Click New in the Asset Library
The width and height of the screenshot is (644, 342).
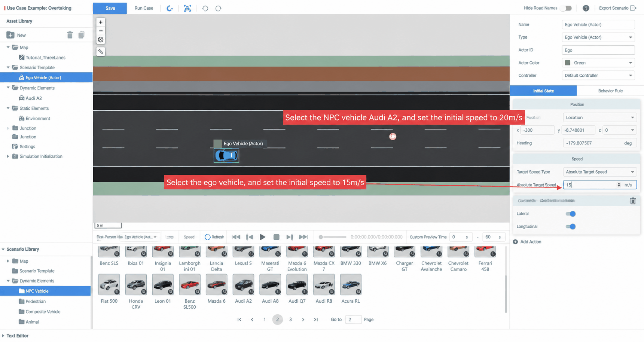[x=16, y=35]
